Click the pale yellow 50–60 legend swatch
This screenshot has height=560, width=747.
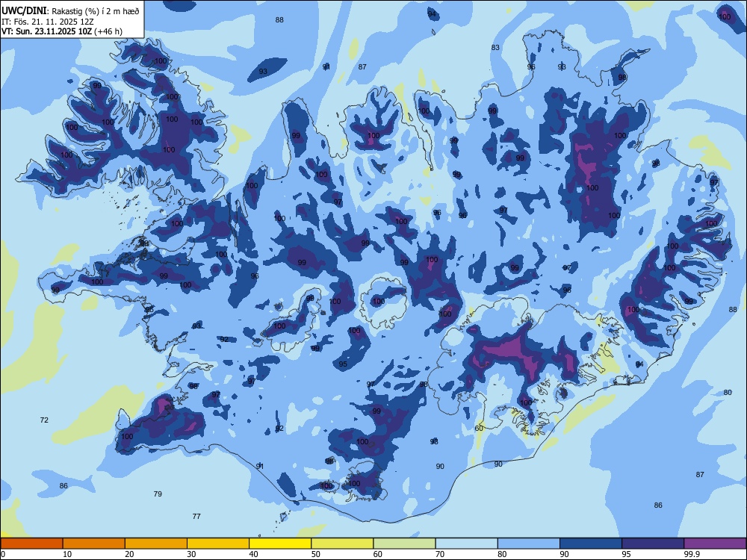click(342, 544)
